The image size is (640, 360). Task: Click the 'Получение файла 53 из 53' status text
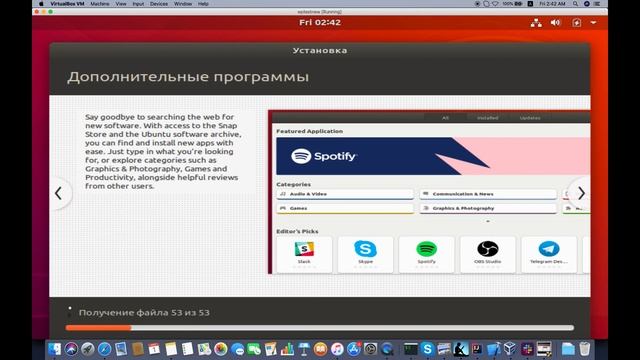point(144,313)
